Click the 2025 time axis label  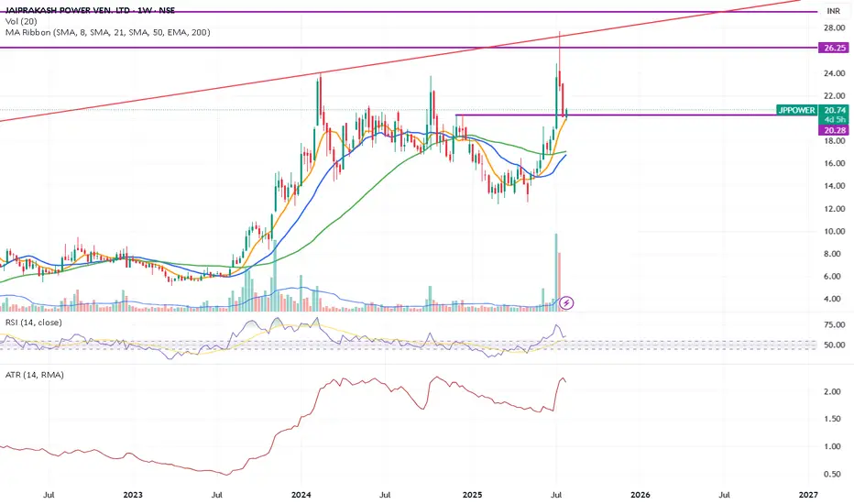pyautogui.click(x=472, y=495)
